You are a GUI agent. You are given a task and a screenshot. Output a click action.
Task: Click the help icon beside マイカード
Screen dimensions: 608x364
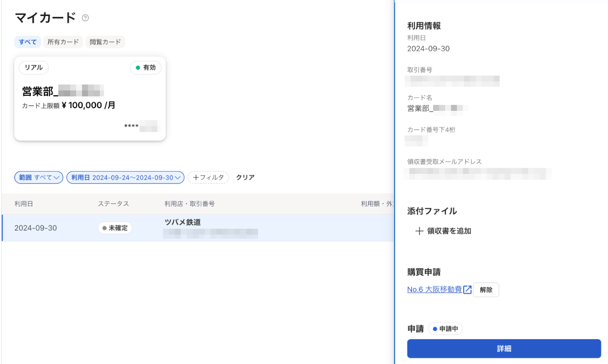coord(85,18)
